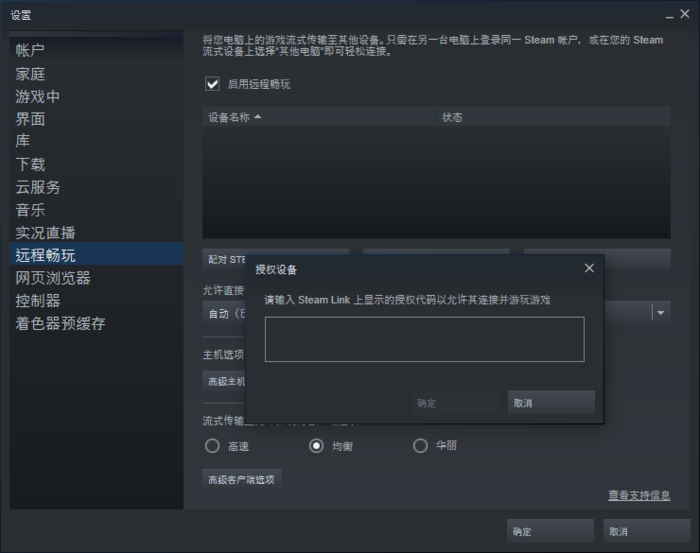The image size is (700, 553).
Task: Select 云服务 in the sidebar
Action: point(38,187)
